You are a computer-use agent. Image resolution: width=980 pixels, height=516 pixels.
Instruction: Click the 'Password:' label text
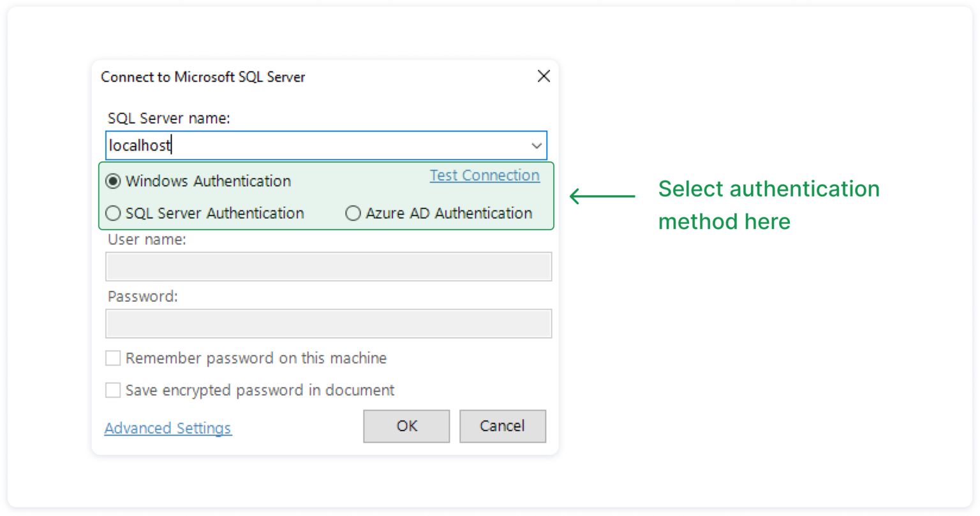pyautogui.click(x=142, y=297)
